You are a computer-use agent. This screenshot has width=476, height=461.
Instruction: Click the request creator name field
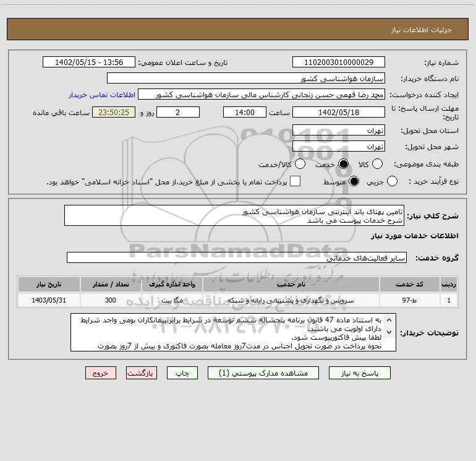(x=261, y=94)
